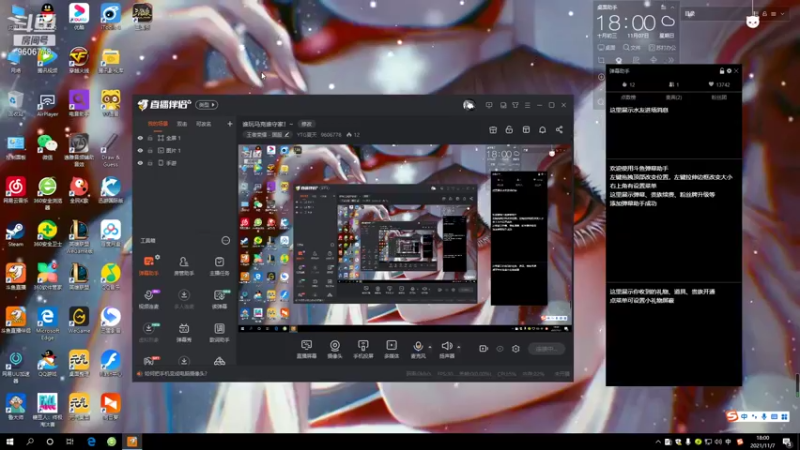Viewport: 800px width, 450px height.
Task: Switch to the third scene tab
Action: pyautogui.click(x=204, y=124)
